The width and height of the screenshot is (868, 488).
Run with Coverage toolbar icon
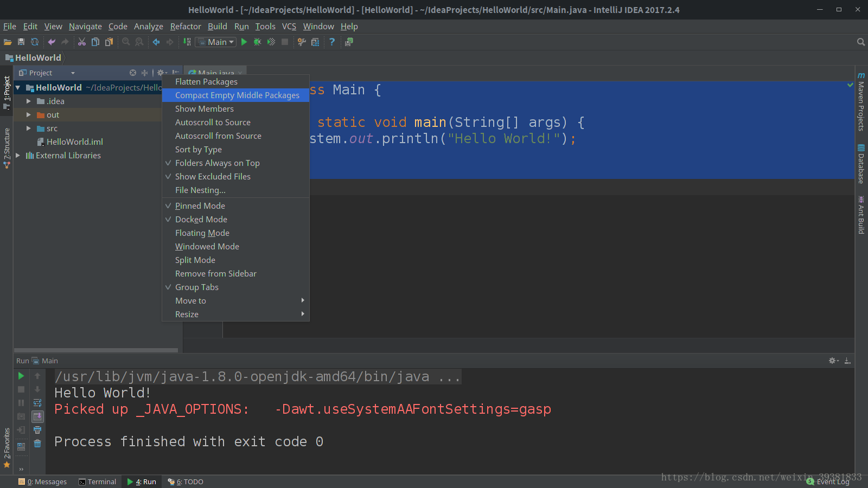pos(271,42)
